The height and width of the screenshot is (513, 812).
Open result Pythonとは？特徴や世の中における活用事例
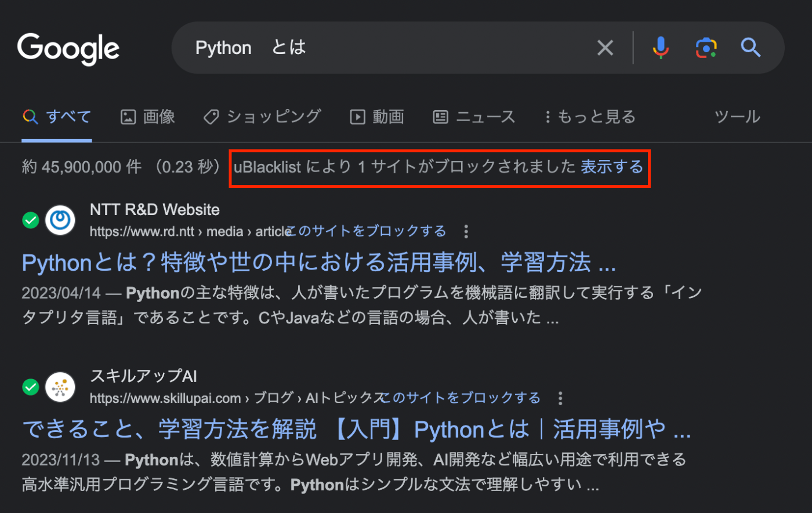point(319,263)
